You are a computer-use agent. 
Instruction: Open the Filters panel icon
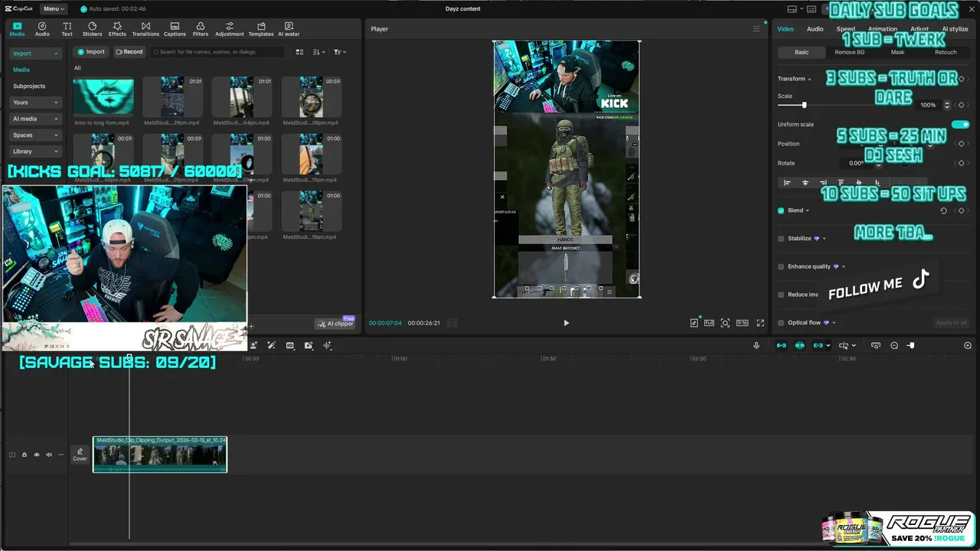coord(201,29)
